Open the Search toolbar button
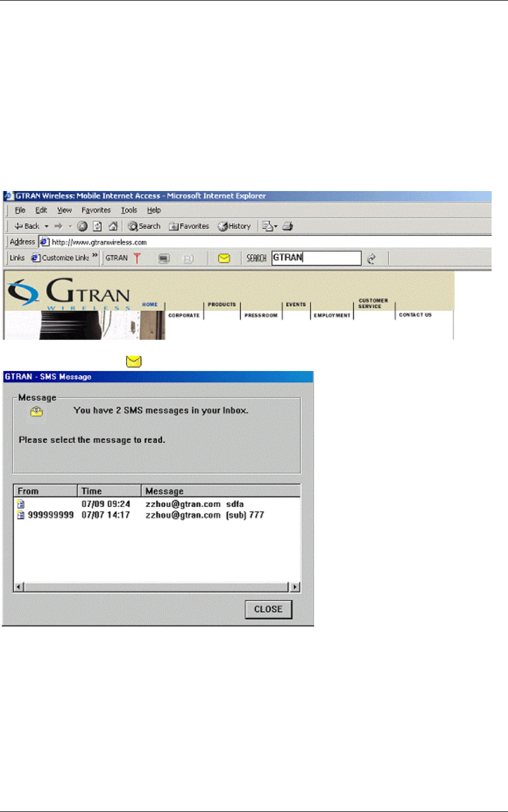The height and width of the screenshot is (812, 508). [144, 226]
